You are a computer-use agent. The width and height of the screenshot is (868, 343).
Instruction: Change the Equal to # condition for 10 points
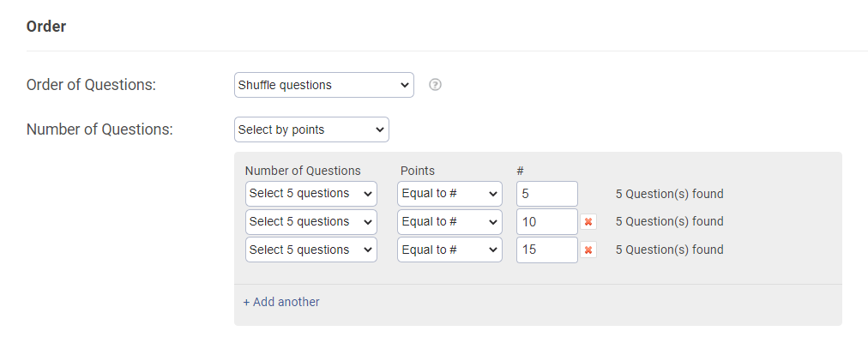click(x=449, y=222)
